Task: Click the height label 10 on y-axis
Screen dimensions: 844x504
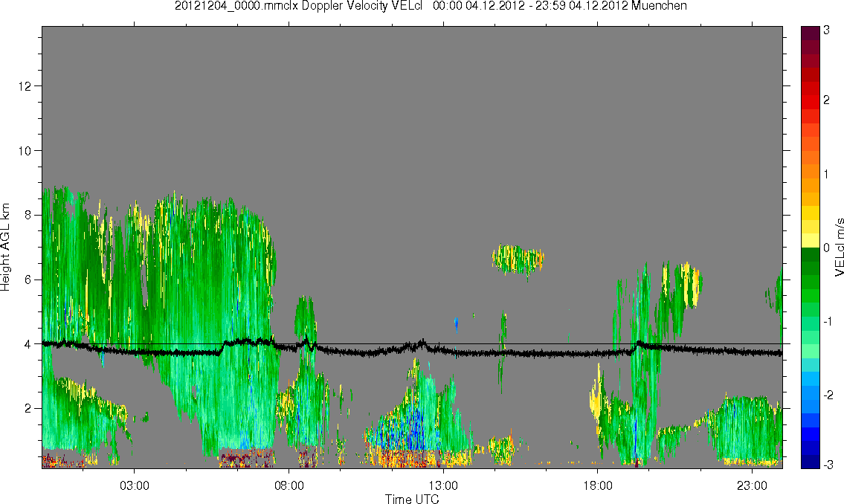Action: [x=25, y=151]
